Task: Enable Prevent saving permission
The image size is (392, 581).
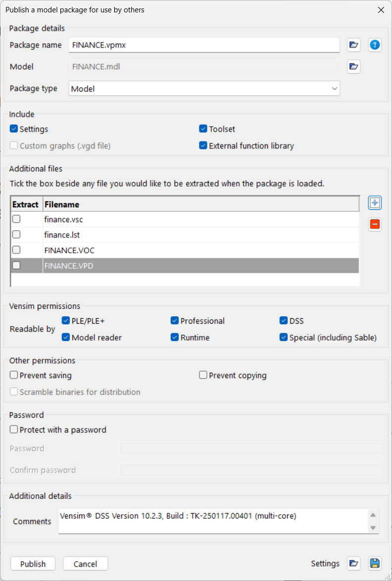Action: coord(14,375)
